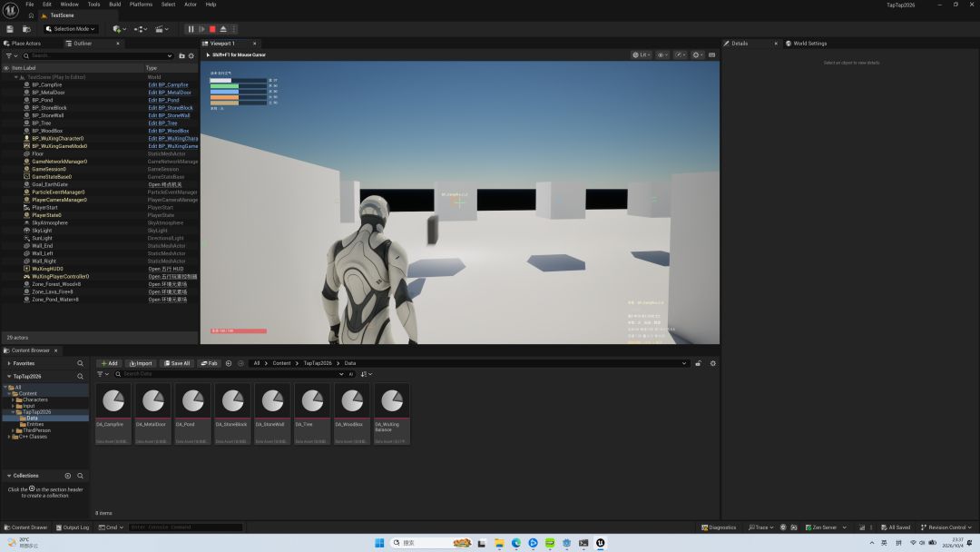The image size is (980, 552).
Task: Go back in Content Browser history
Action: coord(229,363)
